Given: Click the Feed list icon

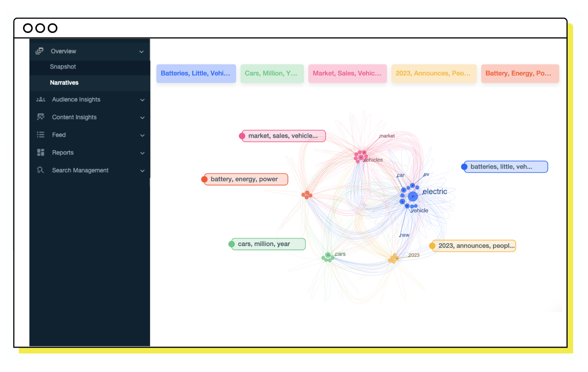Looking at the screenshot, I should tap(40, 135).
